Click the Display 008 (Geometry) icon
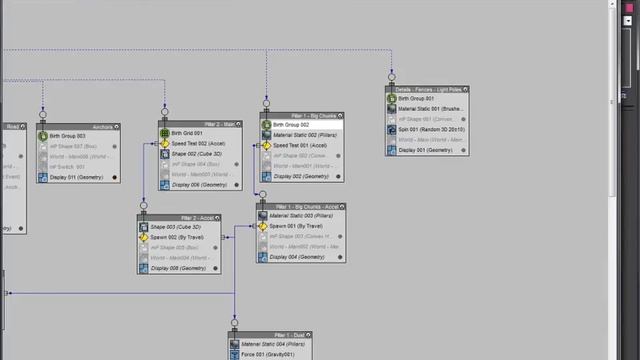This screenshot has height=360, width=640. [x=144, y=269]
